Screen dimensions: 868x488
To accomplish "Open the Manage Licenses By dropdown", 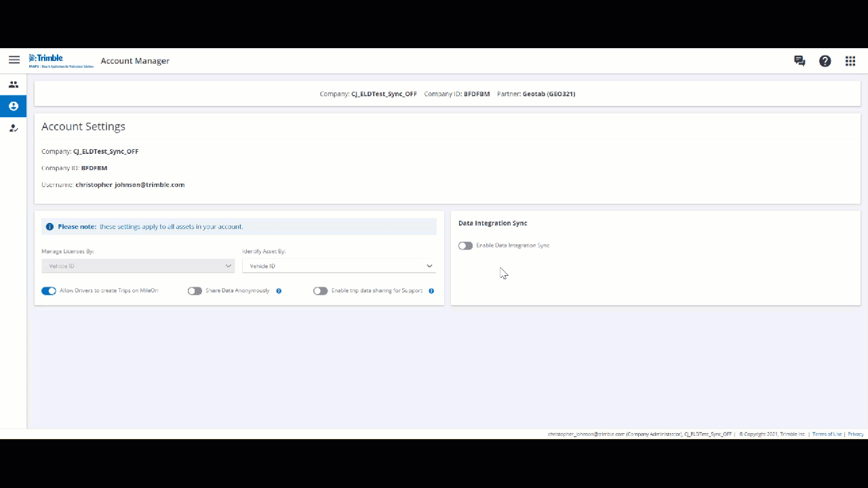I will tap(138, 266).
